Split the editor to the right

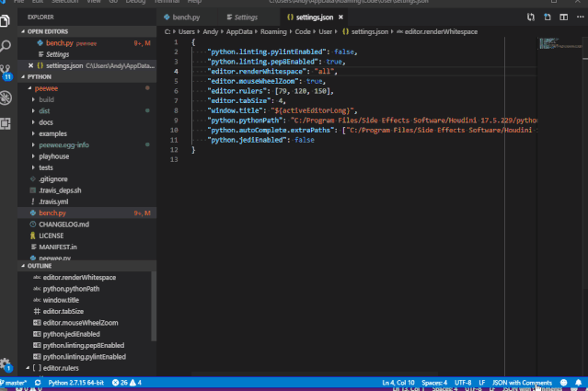point(564,17)
